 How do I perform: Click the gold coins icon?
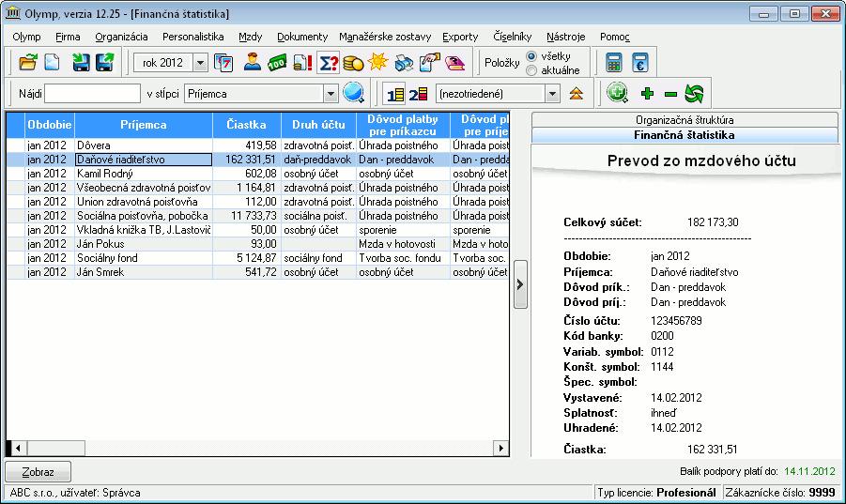[353, 63]
